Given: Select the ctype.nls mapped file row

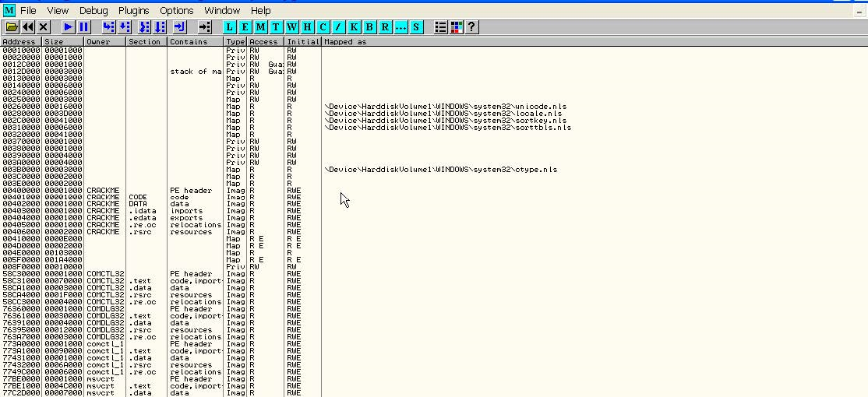Looking at the screenshot, I should pos(434,169).
